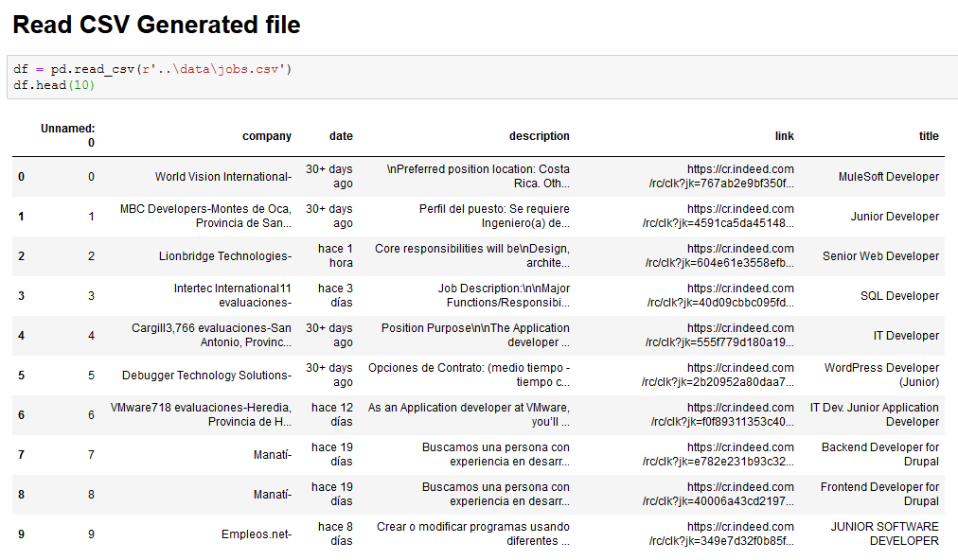This screenshot has height=560, width=958.
Task: Click the link cell containing jk=f0f89311353c40
Action: (x=722, y=414)
